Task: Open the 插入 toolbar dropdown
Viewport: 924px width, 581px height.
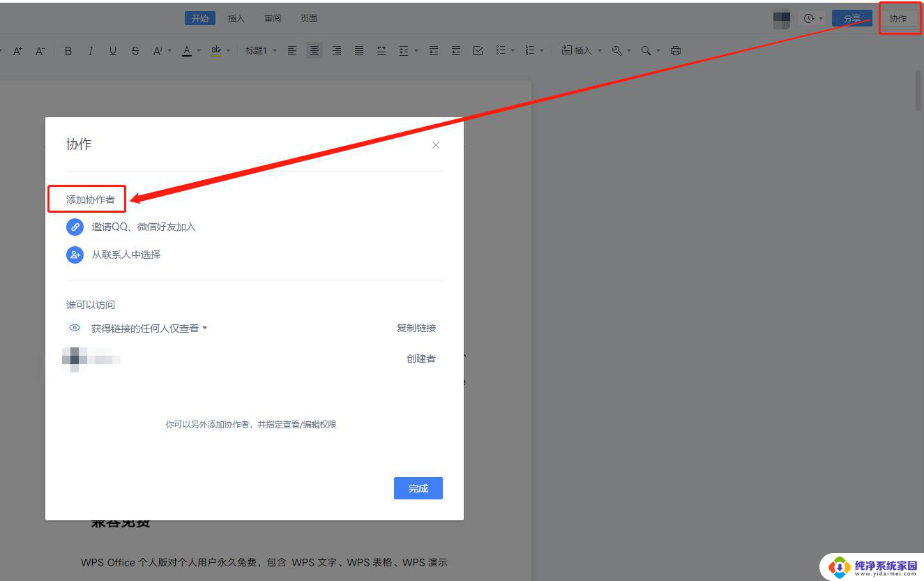Action: (582, 51)
